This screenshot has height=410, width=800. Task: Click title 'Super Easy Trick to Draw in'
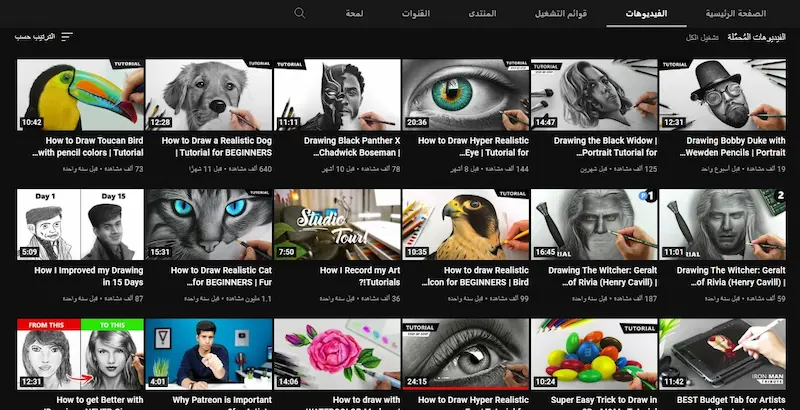tap(604, 400)
